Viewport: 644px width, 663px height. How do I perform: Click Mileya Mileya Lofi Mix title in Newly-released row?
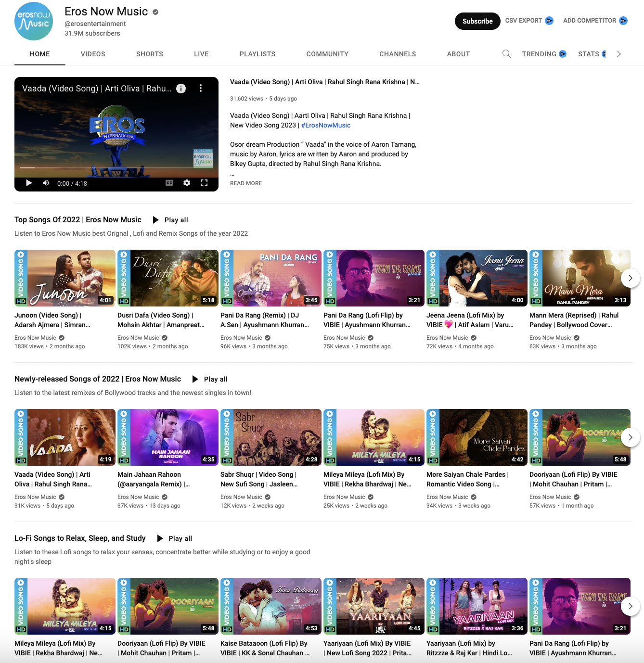[367, 479]
